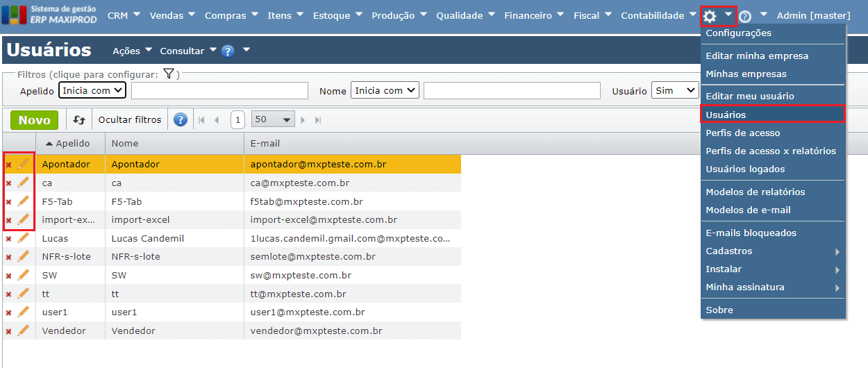Click the blue help icon beside Consultar
The width and height of the screenshot is (868, 368).
click(228, 51)
